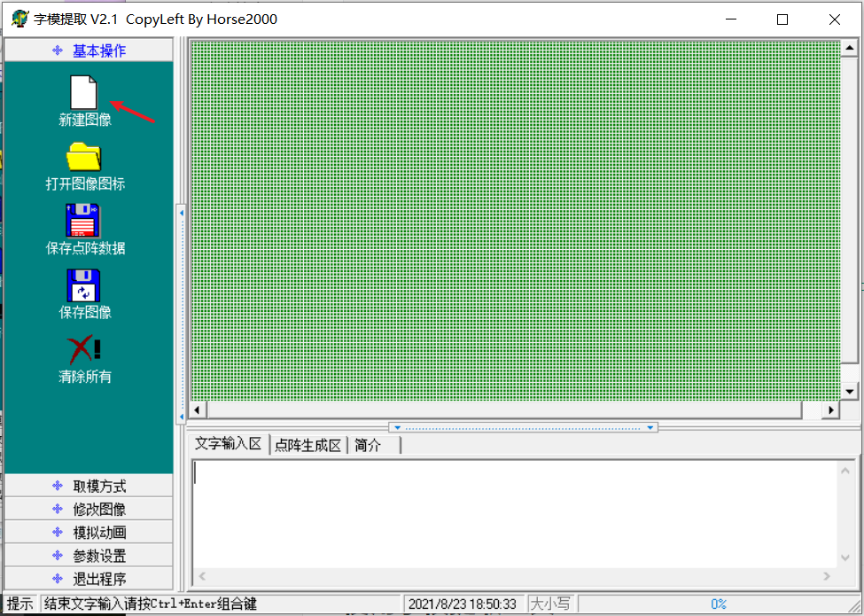Open the 打开图像图标 folder icon
The height and width of the screenshot is (616, 864).
[84, 157]
